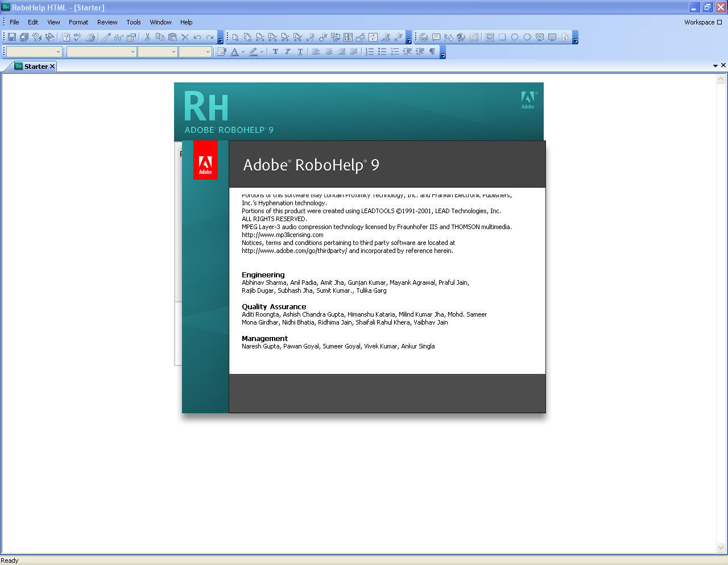Screen dimensions: 728x565
Task: Click the Copy icon in the toolbar
Action: click(160, 37)
